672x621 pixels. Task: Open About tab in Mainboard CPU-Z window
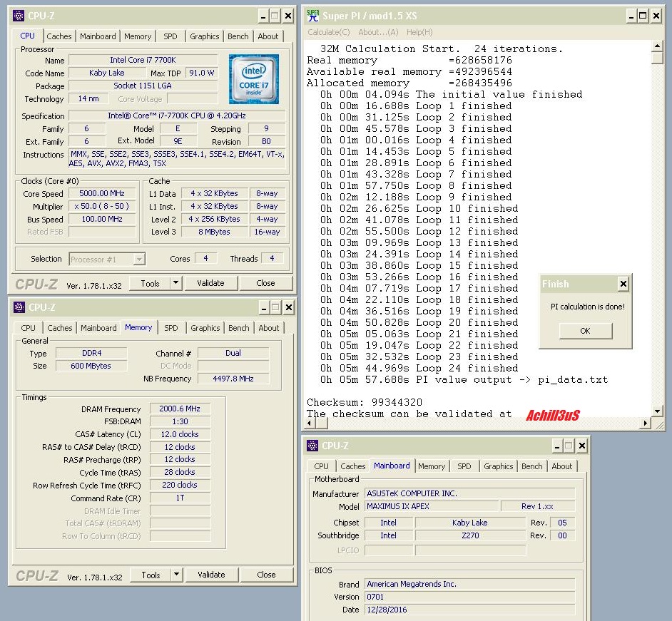(x=561, y=466)
